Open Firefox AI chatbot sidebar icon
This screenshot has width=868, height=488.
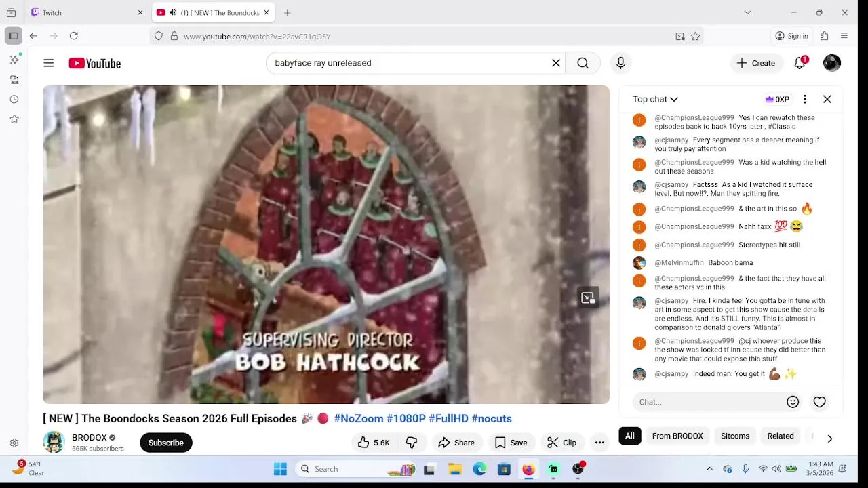14,60
